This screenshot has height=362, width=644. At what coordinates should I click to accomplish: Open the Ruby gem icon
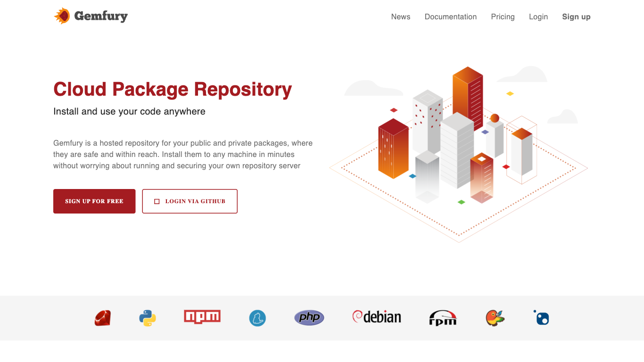pyautogui.click(x=102, y=318)
